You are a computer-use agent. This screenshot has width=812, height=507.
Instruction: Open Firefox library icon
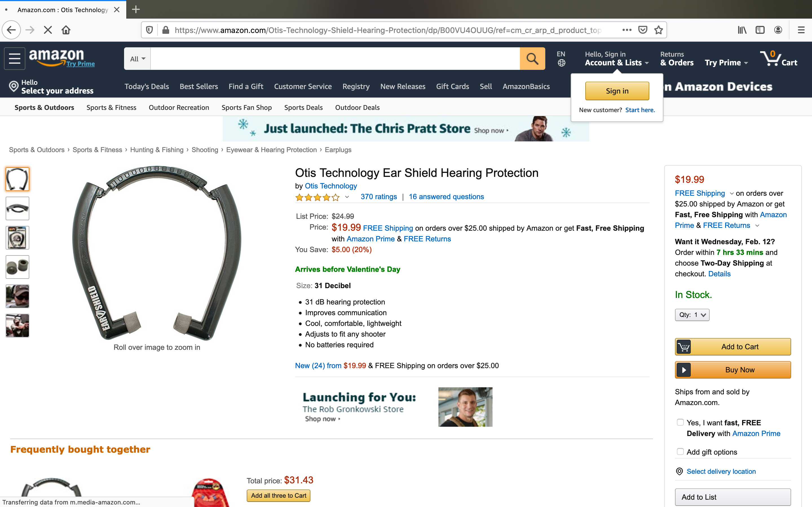click(x=742, y=30)
